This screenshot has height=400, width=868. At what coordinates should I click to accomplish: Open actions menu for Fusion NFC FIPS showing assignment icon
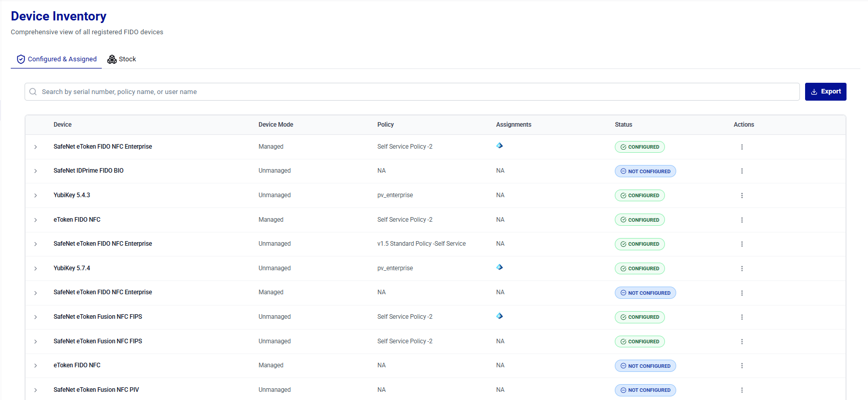click(742, 317)
